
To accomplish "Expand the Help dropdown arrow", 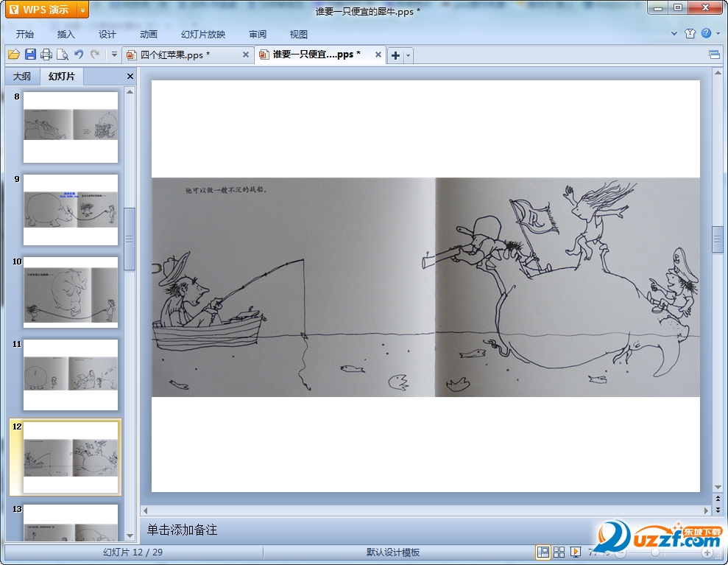I will coord(718,33).
